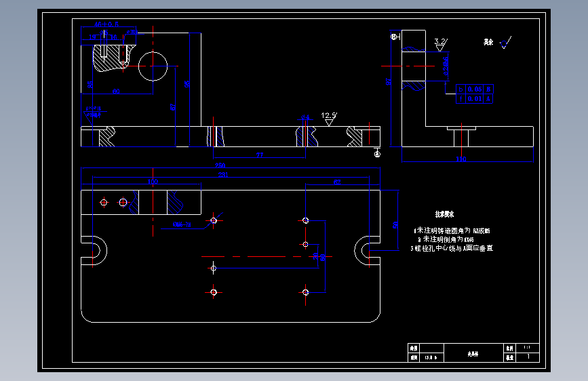The width and height of the screenshot is (588, 381).
Task: Click the "50" vertical dimension beside plan view
Action: [x=395, y=225]
